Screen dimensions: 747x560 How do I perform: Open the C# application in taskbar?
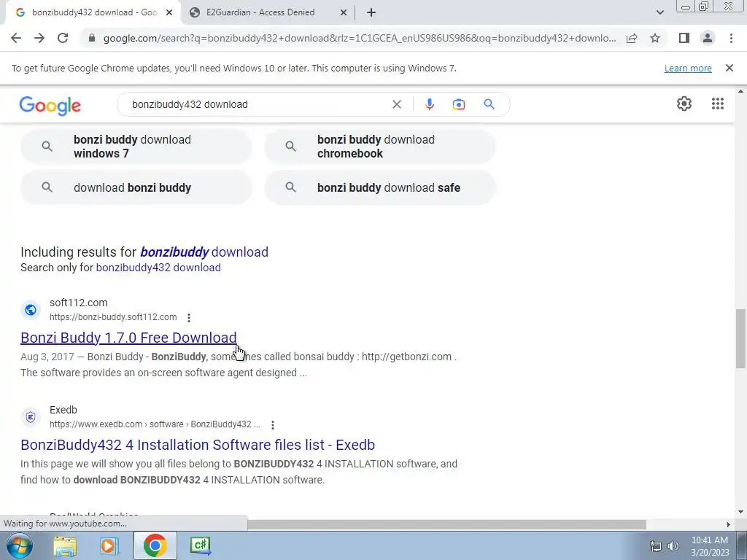200,545
